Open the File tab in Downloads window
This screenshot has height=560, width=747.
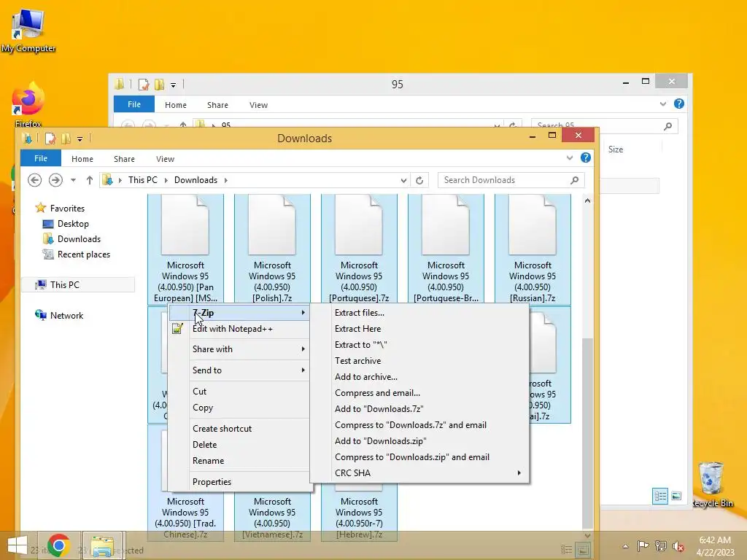tap(41, 158)
